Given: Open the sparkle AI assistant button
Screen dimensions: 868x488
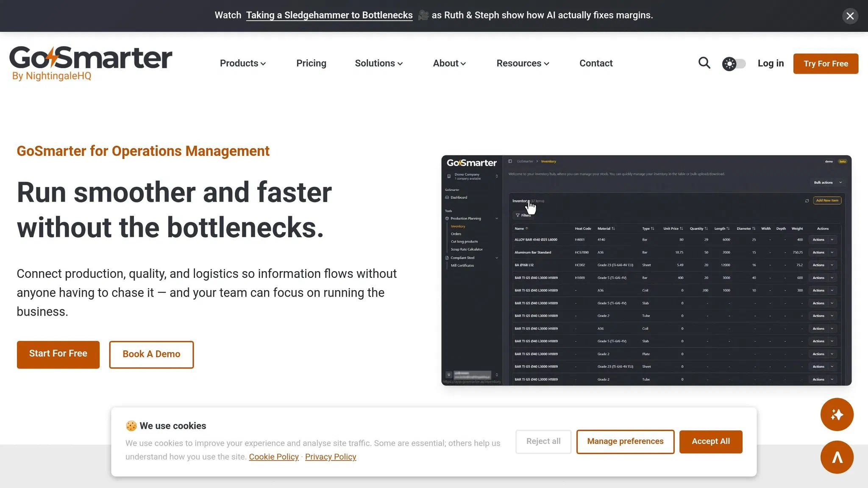Looking at the screenshot, I should coord(837,414).
